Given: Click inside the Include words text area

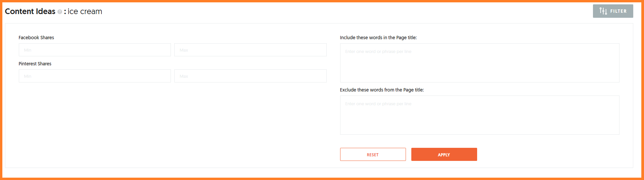Looking at the screenshot, I should tap(479, 63).
